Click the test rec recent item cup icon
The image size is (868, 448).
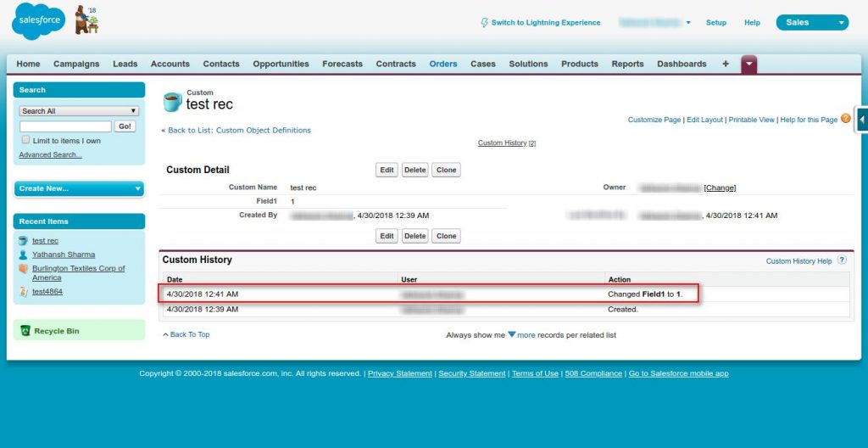[x=23, y=241]
